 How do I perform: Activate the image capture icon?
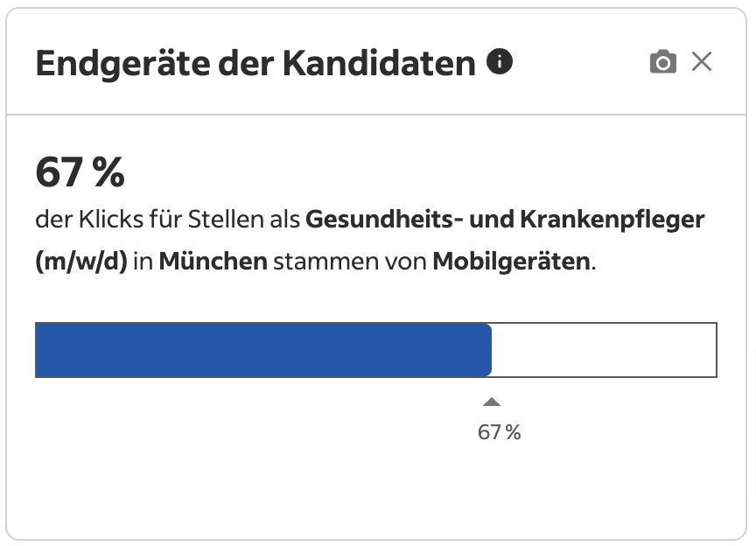pos(664,62)
